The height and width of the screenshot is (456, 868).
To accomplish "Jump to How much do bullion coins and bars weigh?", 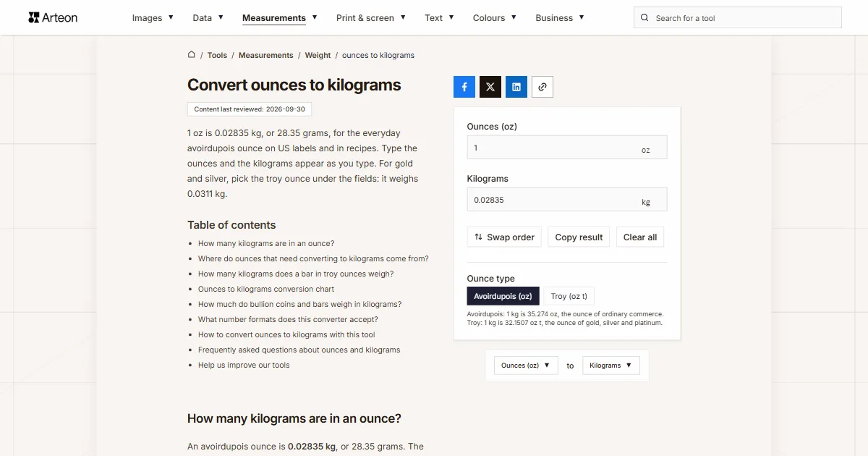I will tap(299, 304).
